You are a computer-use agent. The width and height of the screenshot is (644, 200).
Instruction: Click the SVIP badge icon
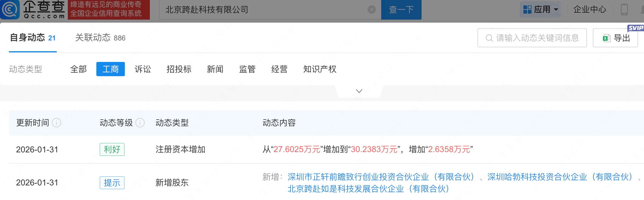635,28
